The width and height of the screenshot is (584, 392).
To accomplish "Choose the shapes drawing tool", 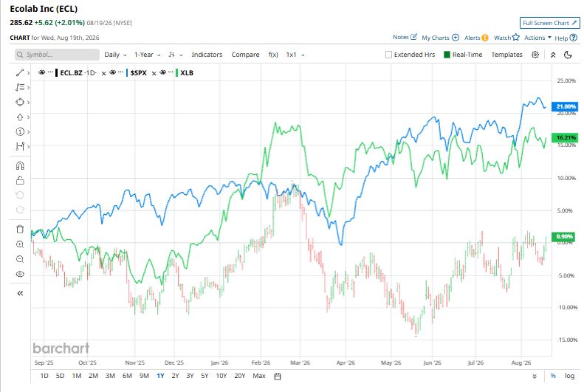I will 20,102.
